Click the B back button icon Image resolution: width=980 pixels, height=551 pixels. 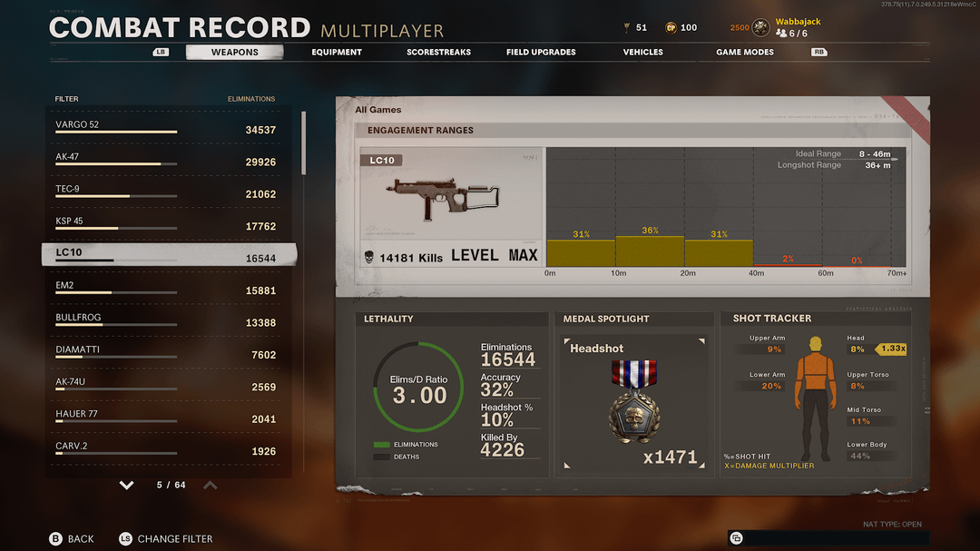56,538
